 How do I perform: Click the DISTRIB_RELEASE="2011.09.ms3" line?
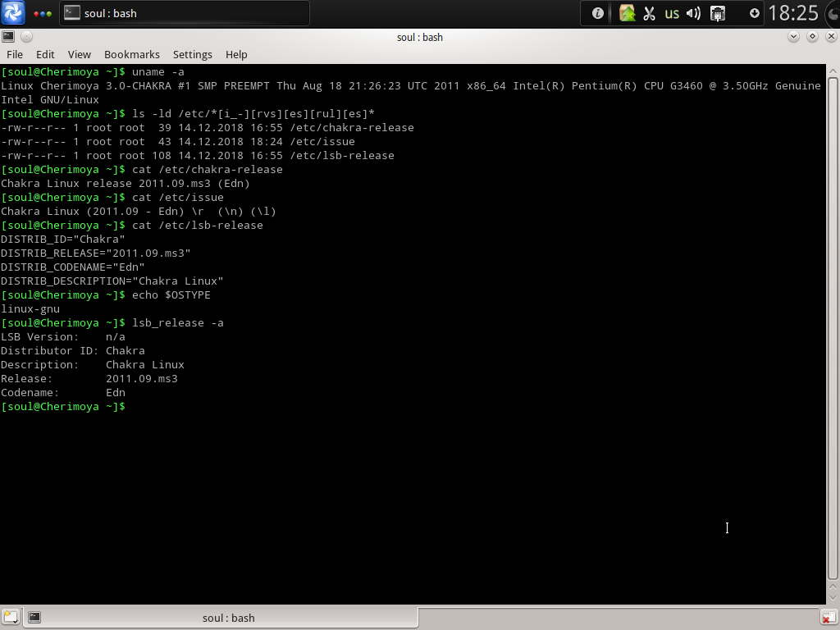(96, 253)
